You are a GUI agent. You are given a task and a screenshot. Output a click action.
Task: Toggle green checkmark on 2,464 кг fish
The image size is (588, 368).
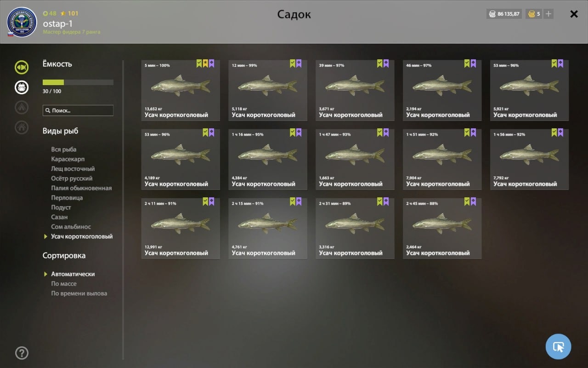[467, 201]
